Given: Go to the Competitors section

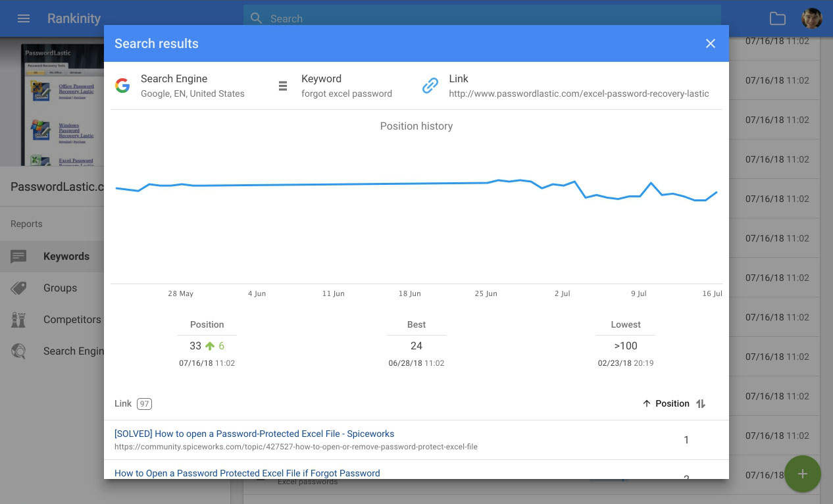Looking at the screenshot, I should point(72,320).
